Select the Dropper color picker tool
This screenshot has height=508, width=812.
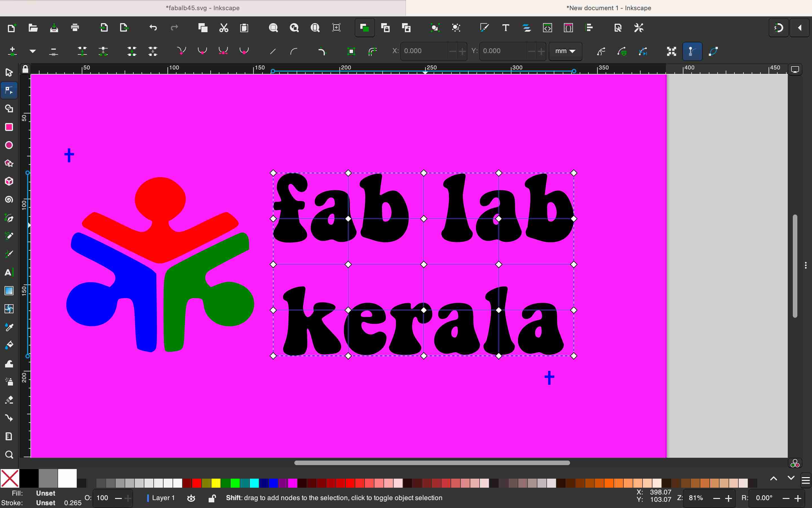tap(9, 327)
